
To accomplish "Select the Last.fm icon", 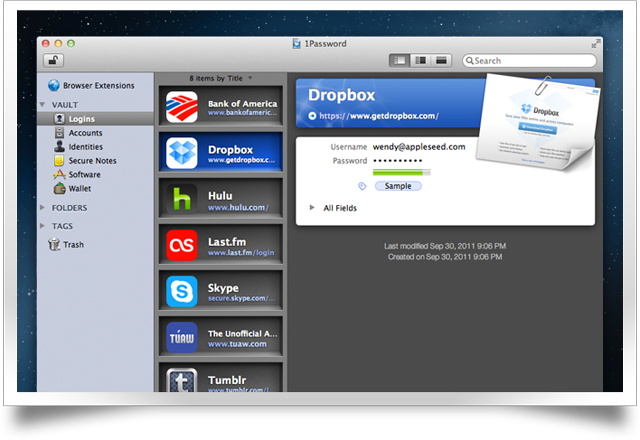I will point(182,245).
